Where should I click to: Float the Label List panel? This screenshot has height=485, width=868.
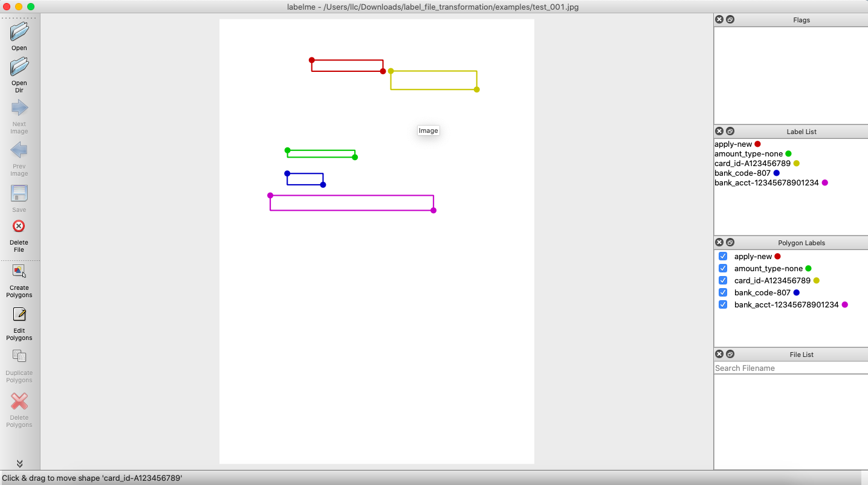tap(730, 131)
